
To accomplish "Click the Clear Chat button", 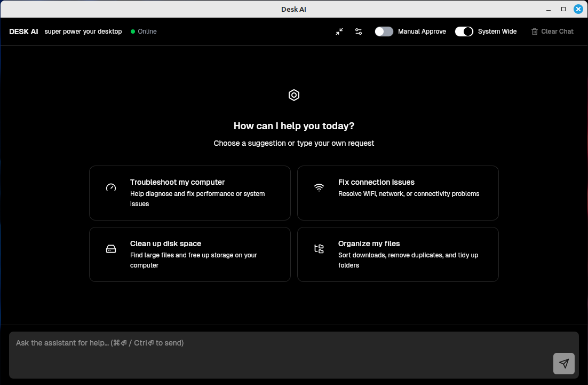I will 552,32.
